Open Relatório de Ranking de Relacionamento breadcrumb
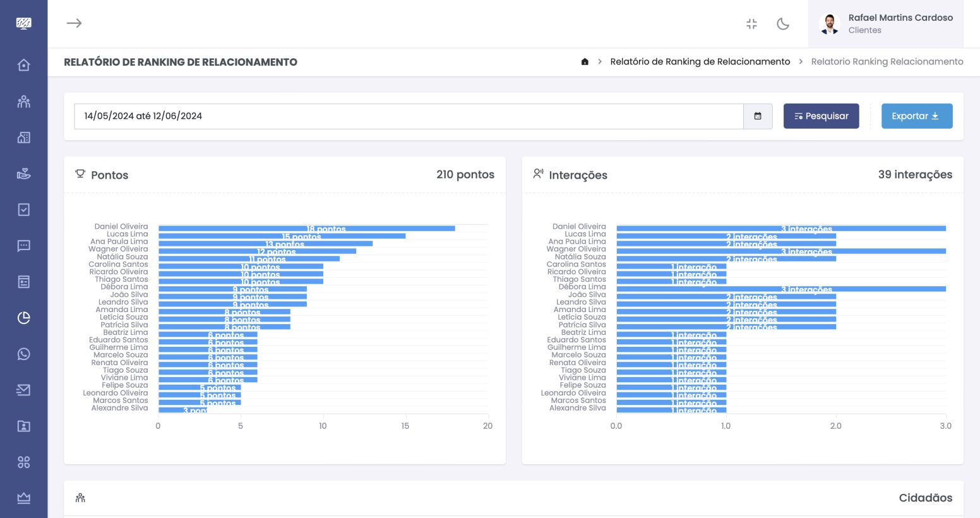Image resolution: width=980 pixels, height=518 pixels. point(700,62)
